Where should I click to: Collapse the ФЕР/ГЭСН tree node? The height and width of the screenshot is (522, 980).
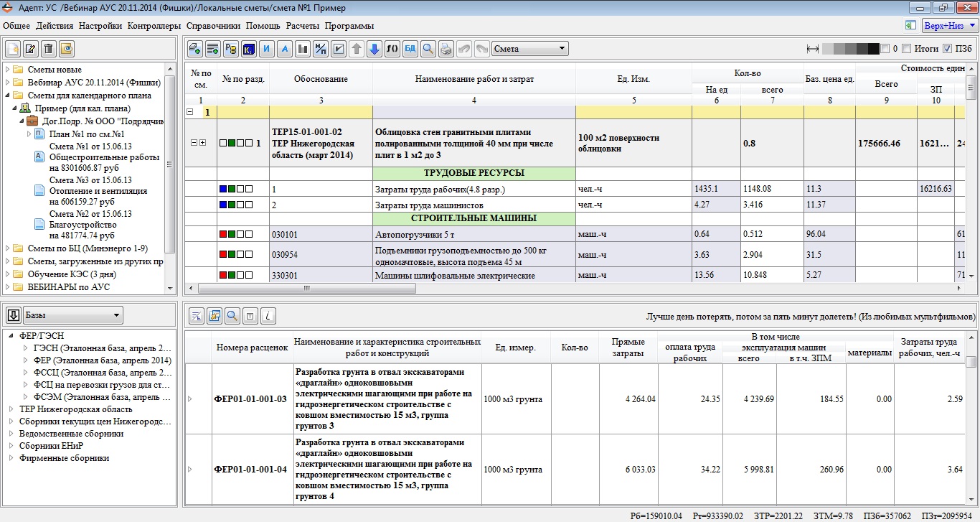click(12, 335)
